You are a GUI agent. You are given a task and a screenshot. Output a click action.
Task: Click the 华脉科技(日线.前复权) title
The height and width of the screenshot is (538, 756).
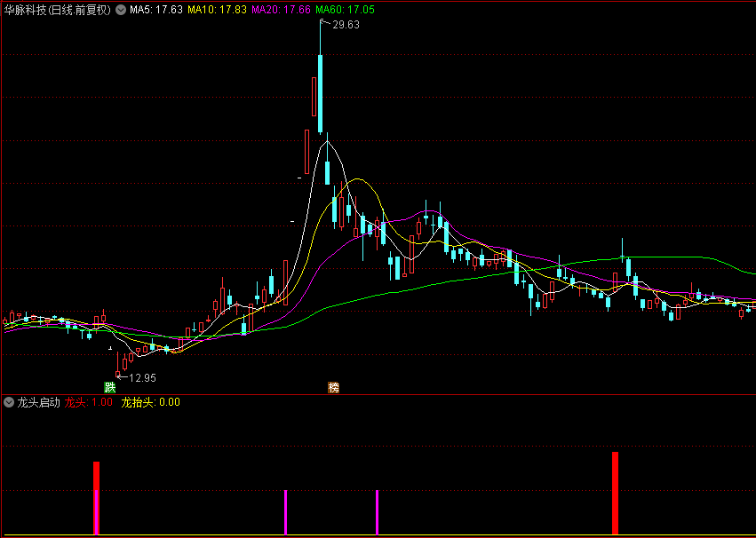tap(58, 10)
